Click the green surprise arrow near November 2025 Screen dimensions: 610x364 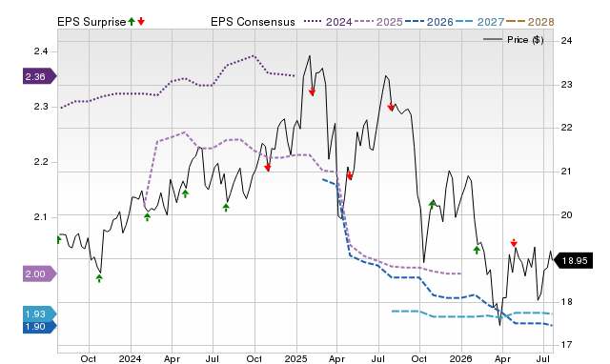(x=432, y=205)
